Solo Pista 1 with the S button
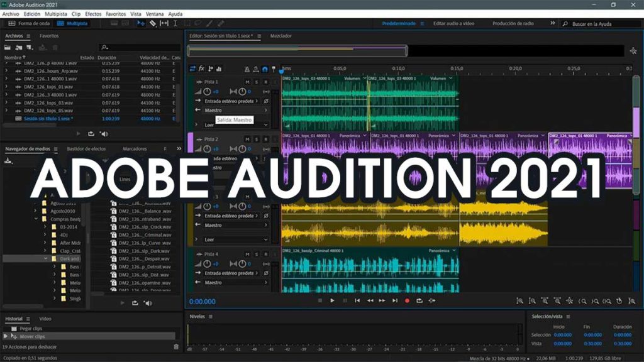This screenshot has height=362, width=644. coord(257,82)
